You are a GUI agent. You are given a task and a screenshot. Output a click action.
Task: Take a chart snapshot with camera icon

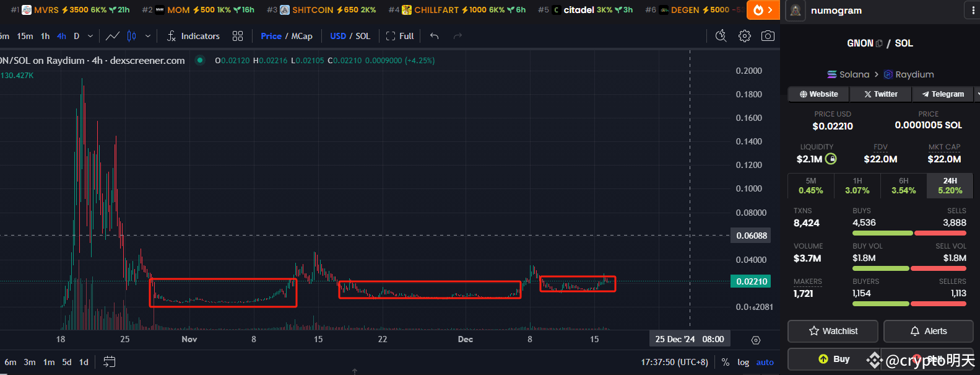pyautogui.click(x=768, y=36)
